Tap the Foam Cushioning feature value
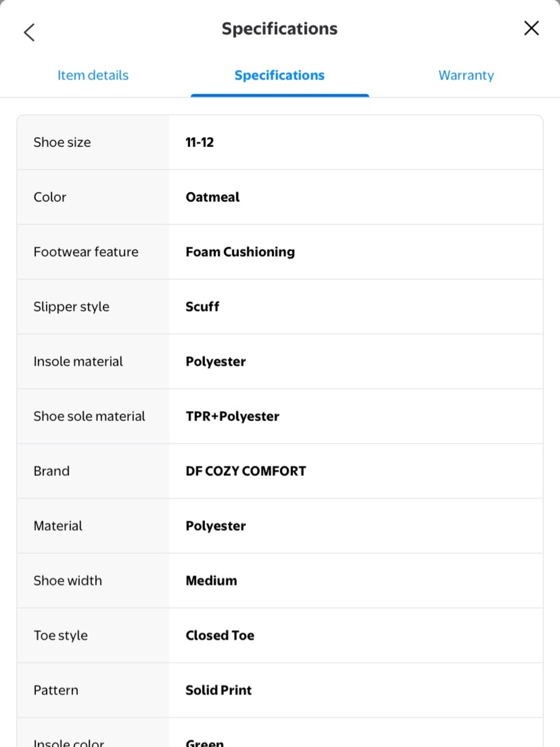 click(x=240, y=252)
